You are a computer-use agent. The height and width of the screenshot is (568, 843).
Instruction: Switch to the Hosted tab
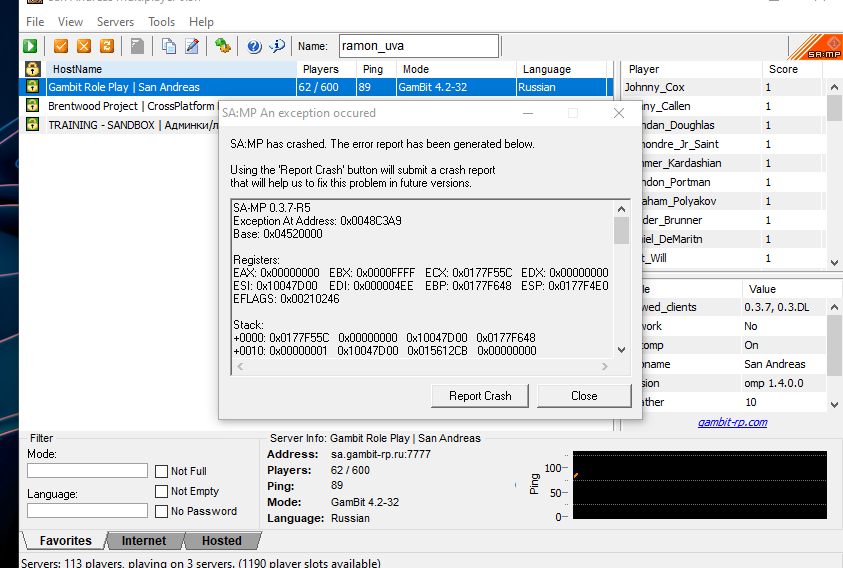[x=221, y=541]
